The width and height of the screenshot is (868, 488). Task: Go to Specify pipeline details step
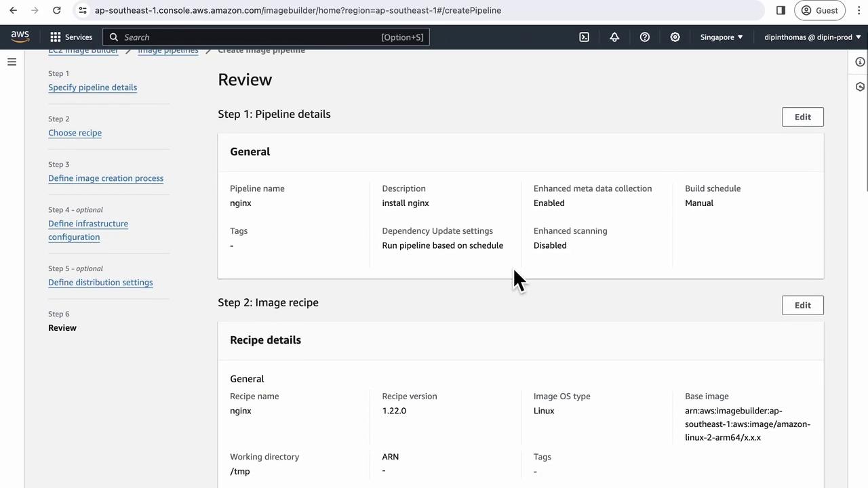click(92, 87)
